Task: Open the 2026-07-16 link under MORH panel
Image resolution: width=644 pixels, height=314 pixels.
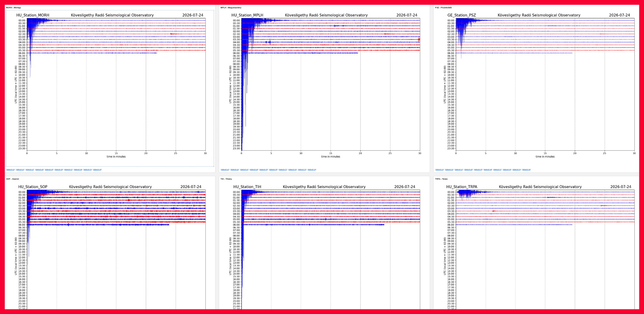Action: pos(78,170)
